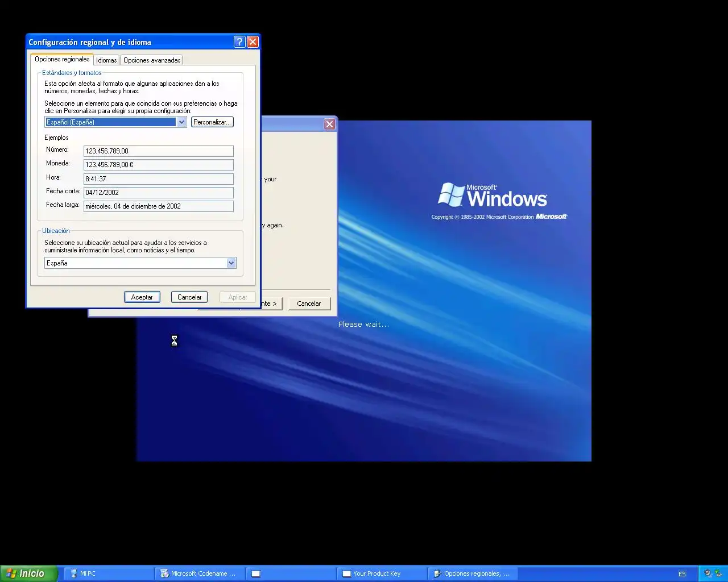Screen dimensions: 728x582
Task: Click the Hora example field
Action: 158,179
